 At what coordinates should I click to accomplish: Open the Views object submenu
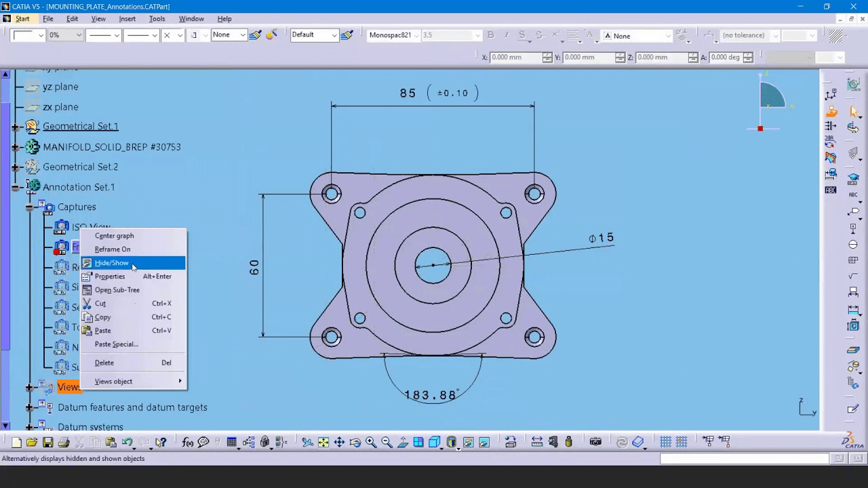[x=113, y=382]
